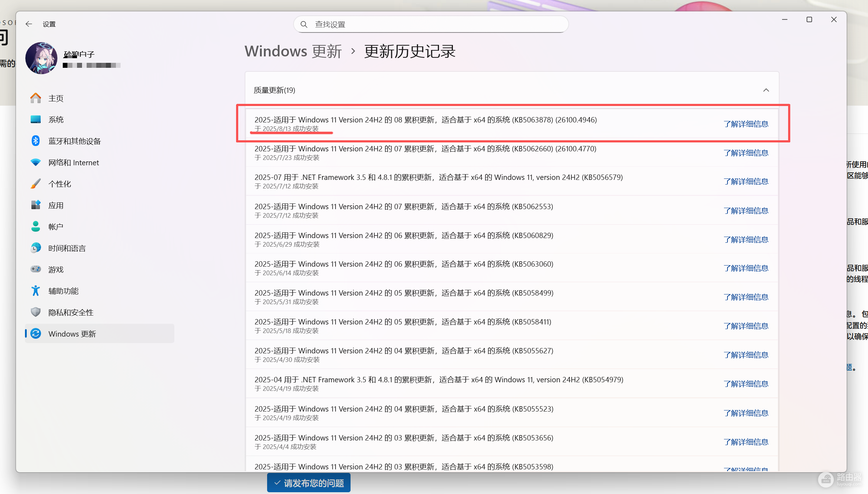
Task: Click the 设置 window title text
Action: click(49, 24)
